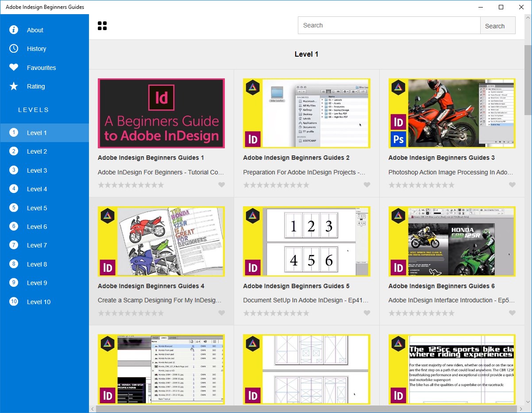Click the Level 4 number badge
Image resolution: width=532 pixels, height=413 pixels.
point(14,189)
